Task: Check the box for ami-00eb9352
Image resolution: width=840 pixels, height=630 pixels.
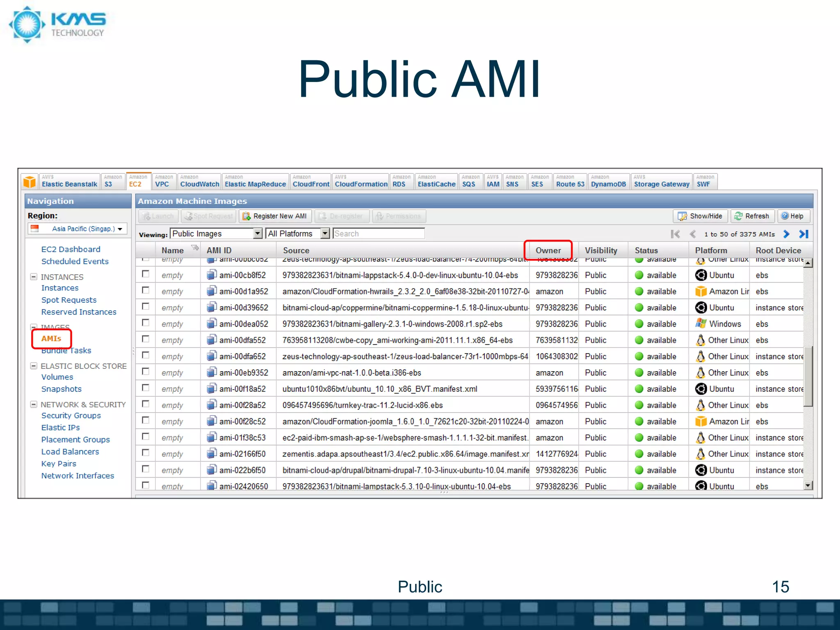Action: [x=145, y=371]
